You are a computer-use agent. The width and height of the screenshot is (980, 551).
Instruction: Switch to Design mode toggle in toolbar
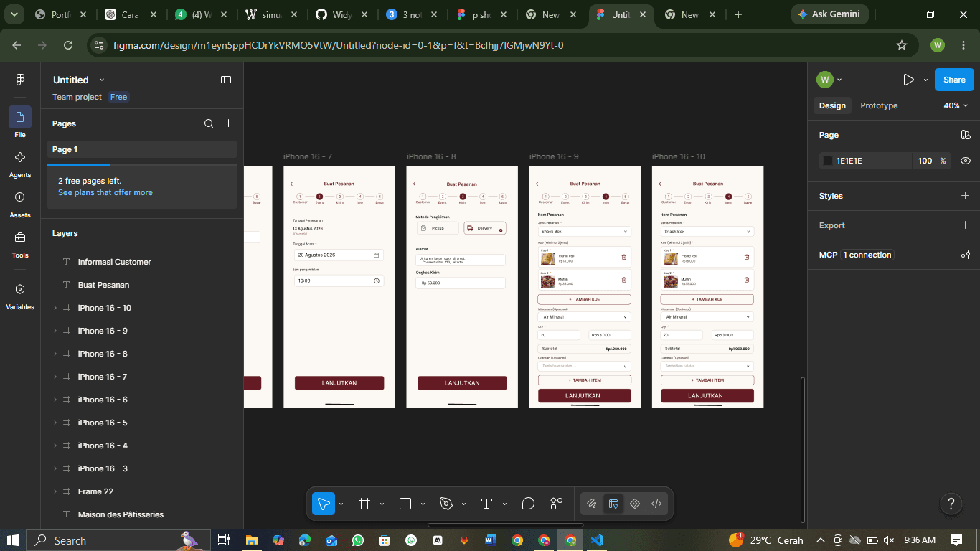(x=613, y=504)
